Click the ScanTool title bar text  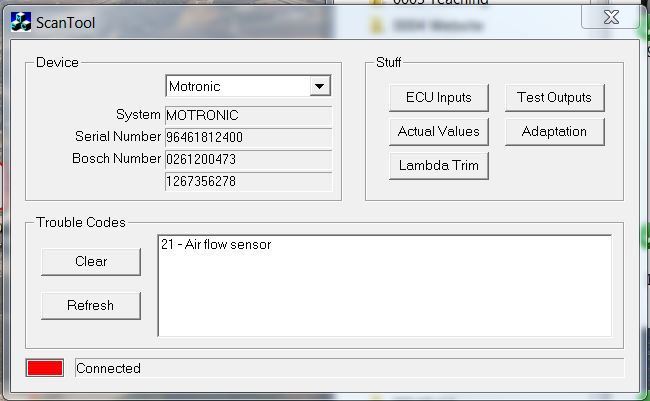66,22
